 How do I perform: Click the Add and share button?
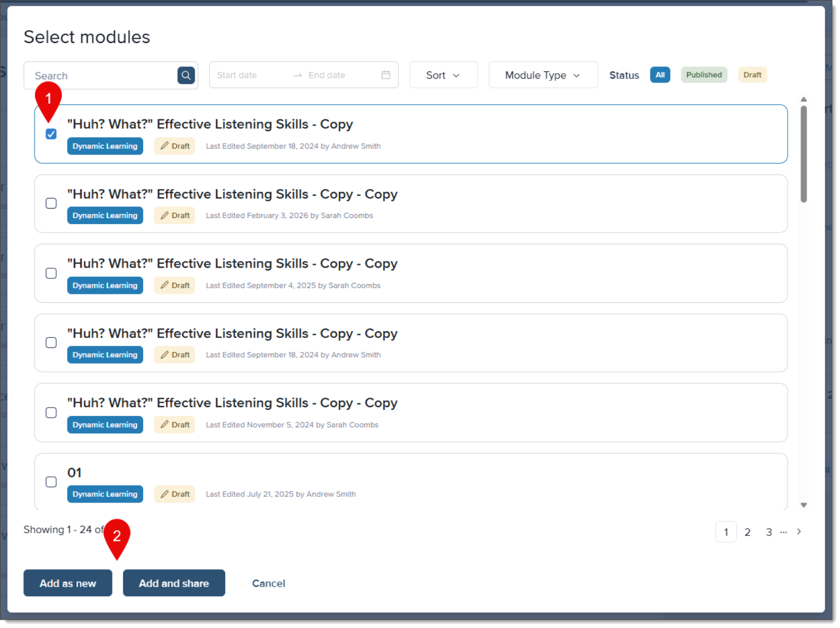coord(174,583)
